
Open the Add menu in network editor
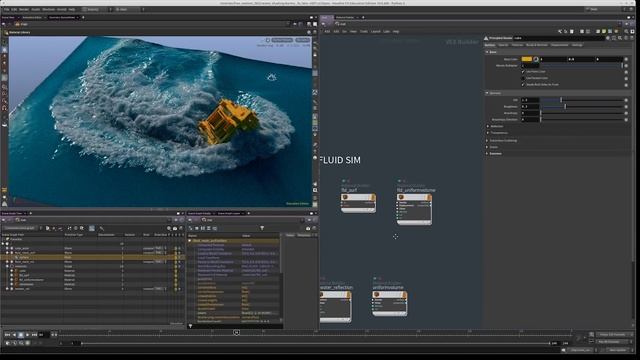pos(327,31)
